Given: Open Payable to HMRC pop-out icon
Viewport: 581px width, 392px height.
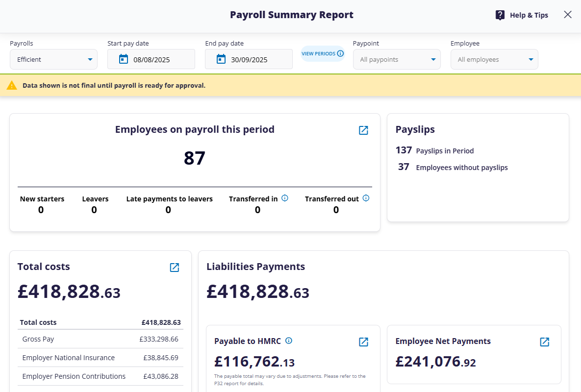Looking at the screenshot, I should pos(363,342).
